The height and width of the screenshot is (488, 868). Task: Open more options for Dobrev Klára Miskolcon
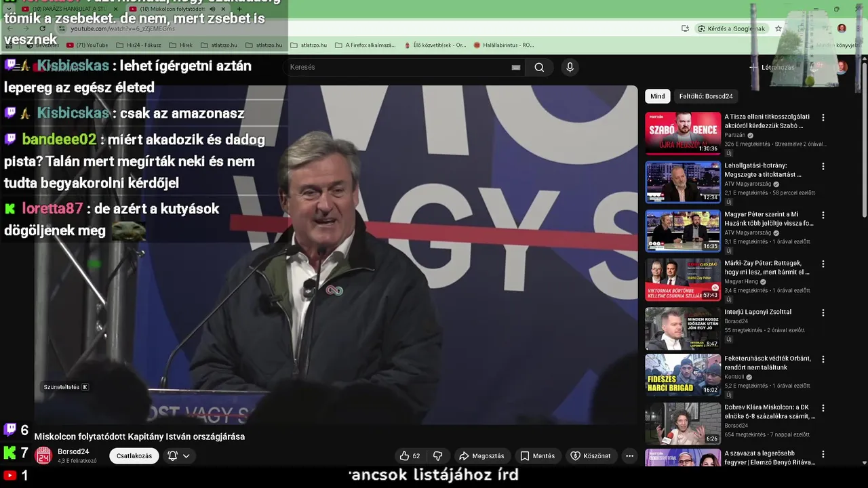pyautogui.click(x=823, y=408)
